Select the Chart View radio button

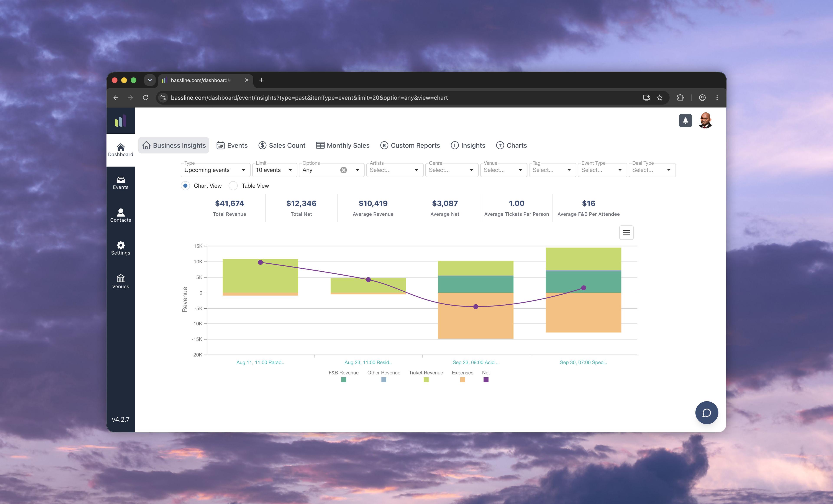[185, 186]
